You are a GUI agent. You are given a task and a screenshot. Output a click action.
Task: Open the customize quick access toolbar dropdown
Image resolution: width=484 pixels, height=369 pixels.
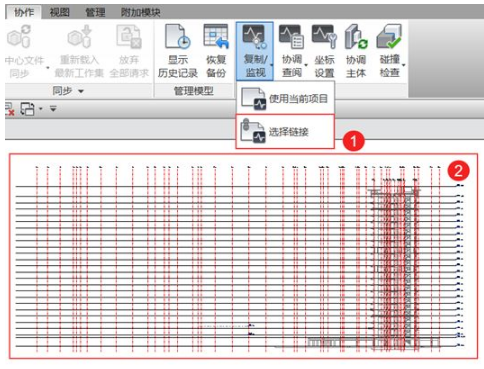point(53,109)
